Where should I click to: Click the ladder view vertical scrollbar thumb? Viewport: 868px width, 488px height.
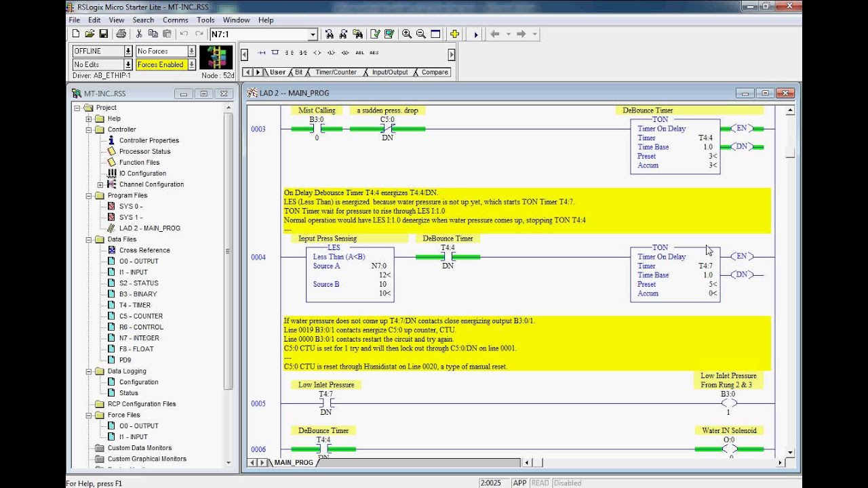click(790, 153)
